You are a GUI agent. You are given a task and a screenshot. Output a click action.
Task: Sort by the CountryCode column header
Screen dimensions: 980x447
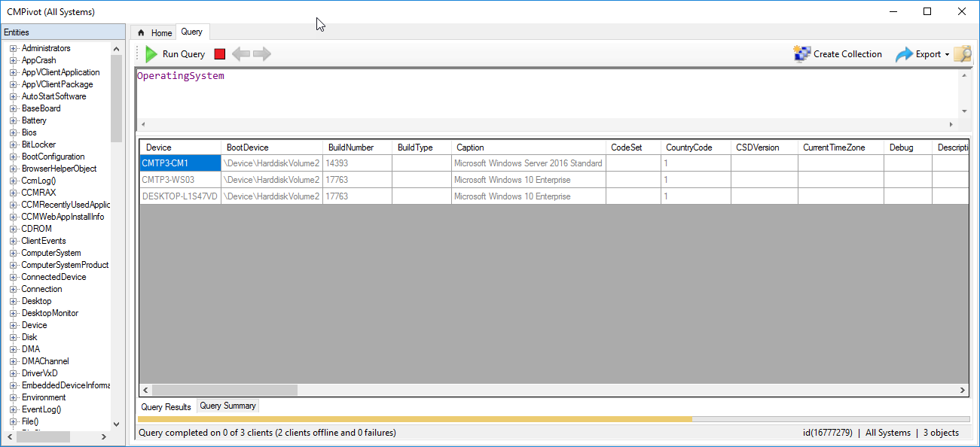(x=695, y=147)
